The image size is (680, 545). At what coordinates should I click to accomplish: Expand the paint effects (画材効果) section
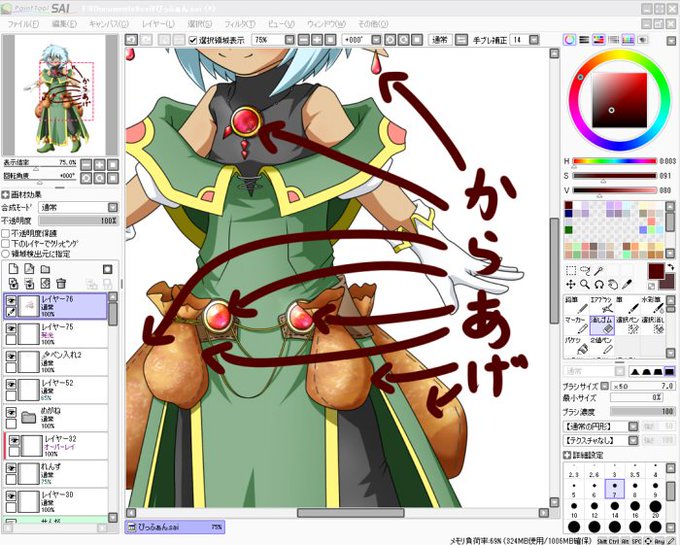tap(6, 195)
